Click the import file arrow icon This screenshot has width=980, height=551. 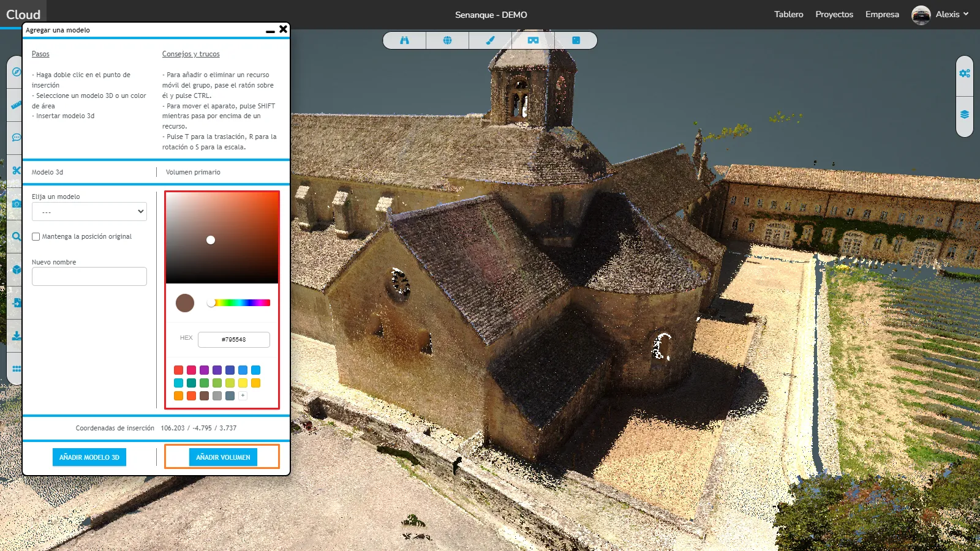17,302
